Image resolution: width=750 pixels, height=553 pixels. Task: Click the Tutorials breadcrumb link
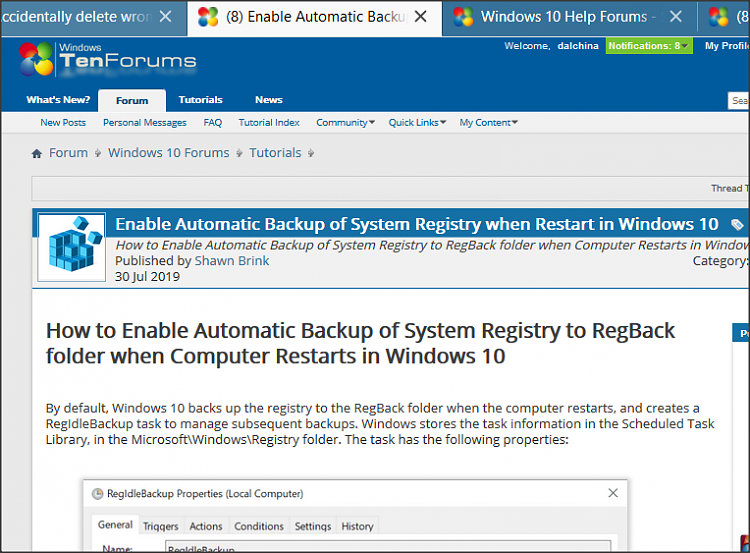[276, 153]
